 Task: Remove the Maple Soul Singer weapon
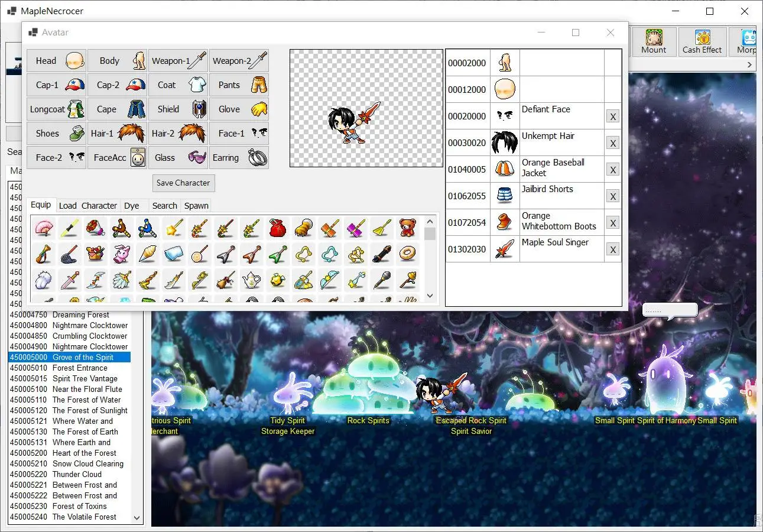click(x=613, y=249)
